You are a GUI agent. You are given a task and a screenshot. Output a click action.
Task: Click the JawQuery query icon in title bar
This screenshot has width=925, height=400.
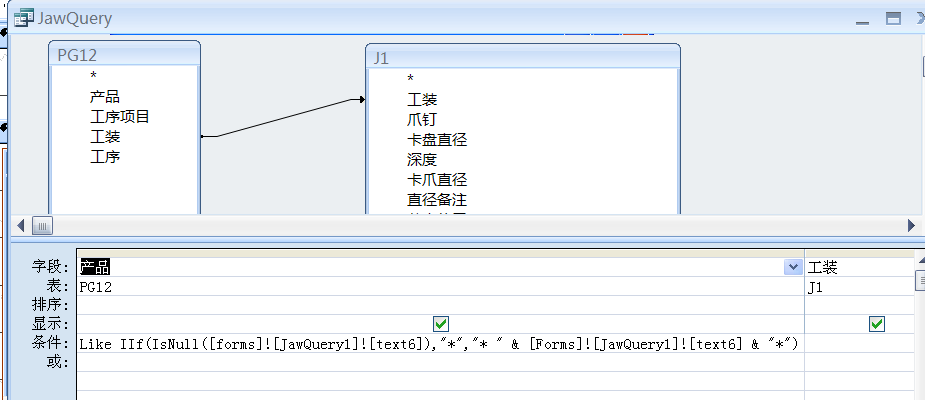[22, 18]
